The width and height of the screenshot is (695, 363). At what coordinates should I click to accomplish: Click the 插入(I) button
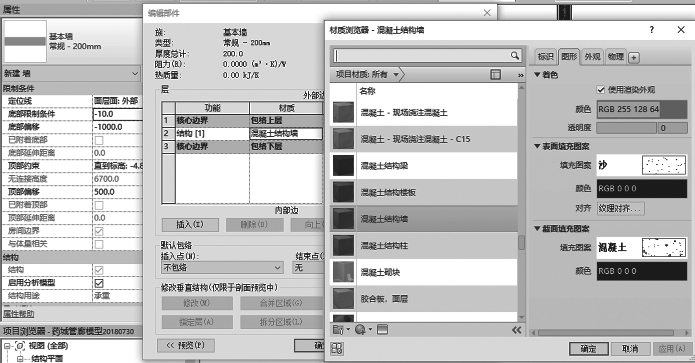click(190, 225)
